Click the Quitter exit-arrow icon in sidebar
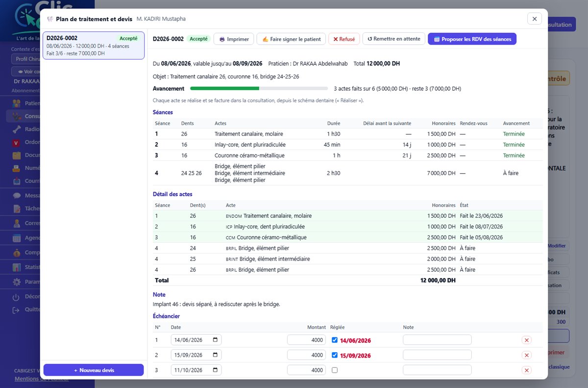 point(17,310)
